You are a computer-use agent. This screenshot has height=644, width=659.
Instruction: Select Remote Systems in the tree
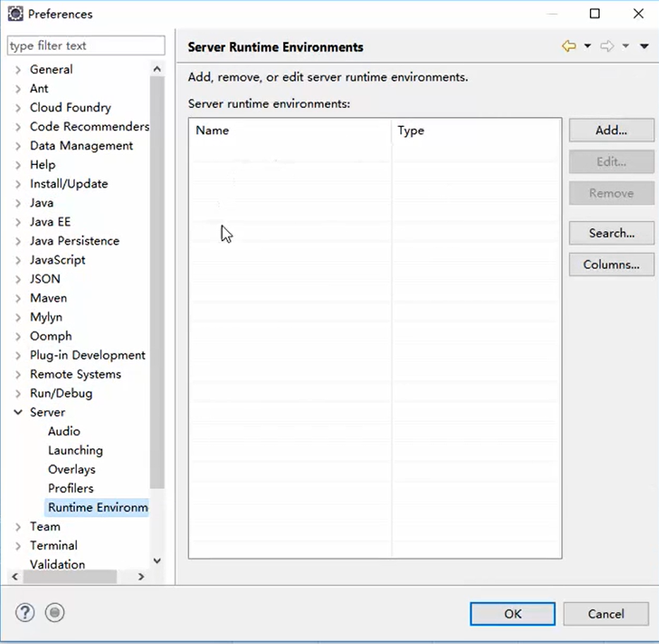75,375
